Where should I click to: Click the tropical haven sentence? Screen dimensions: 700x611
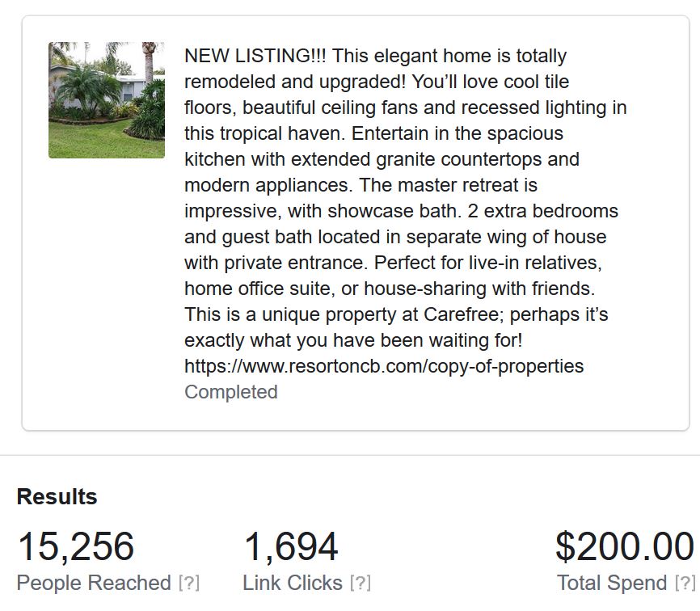click(265, 133)
